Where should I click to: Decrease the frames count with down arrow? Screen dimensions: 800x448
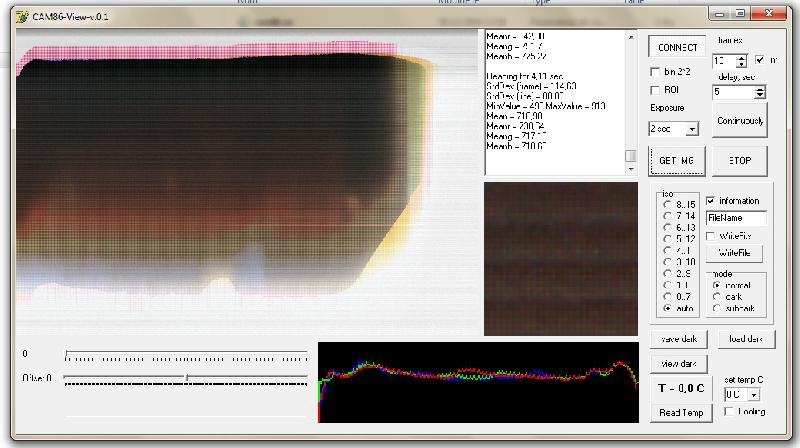741,64
